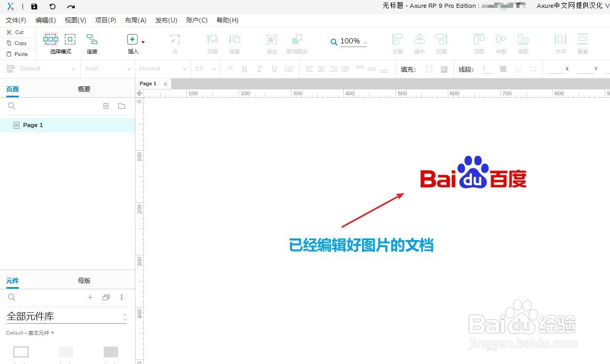The image size is (610, 364).
Task: Click the pages panel search icon
Action: 12,106
